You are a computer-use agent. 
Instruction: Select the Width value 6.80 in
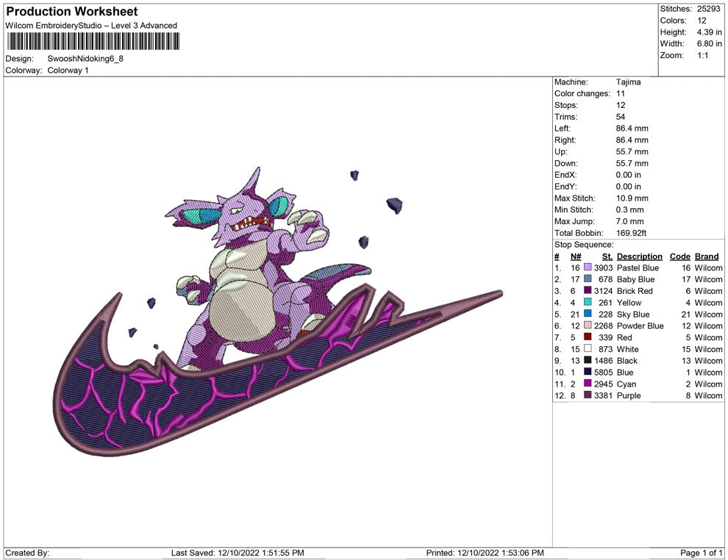click(709, 43)
